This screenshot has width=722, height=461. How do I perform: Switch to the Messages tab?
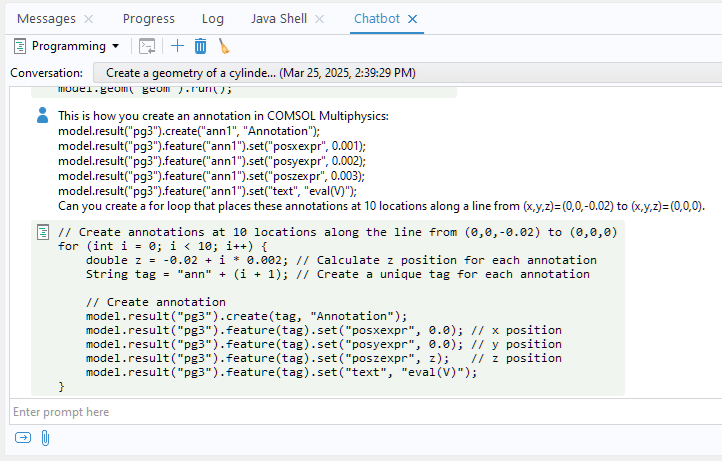tap(46, 19)
